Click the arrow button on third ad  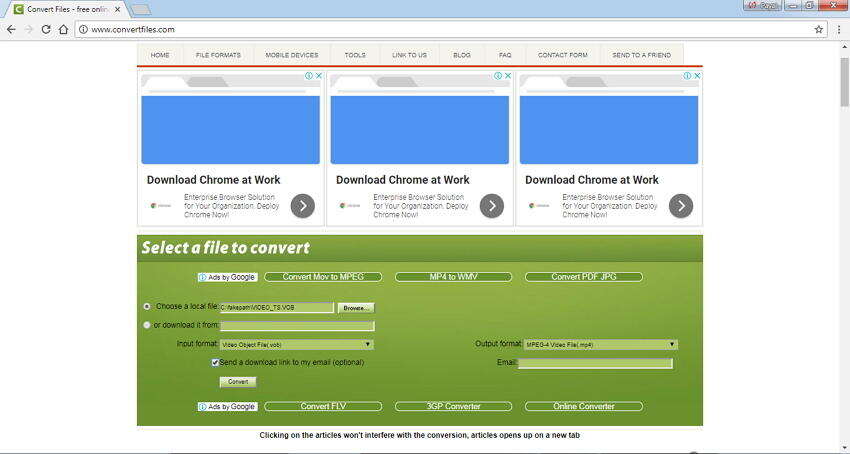tap(681, 206)
